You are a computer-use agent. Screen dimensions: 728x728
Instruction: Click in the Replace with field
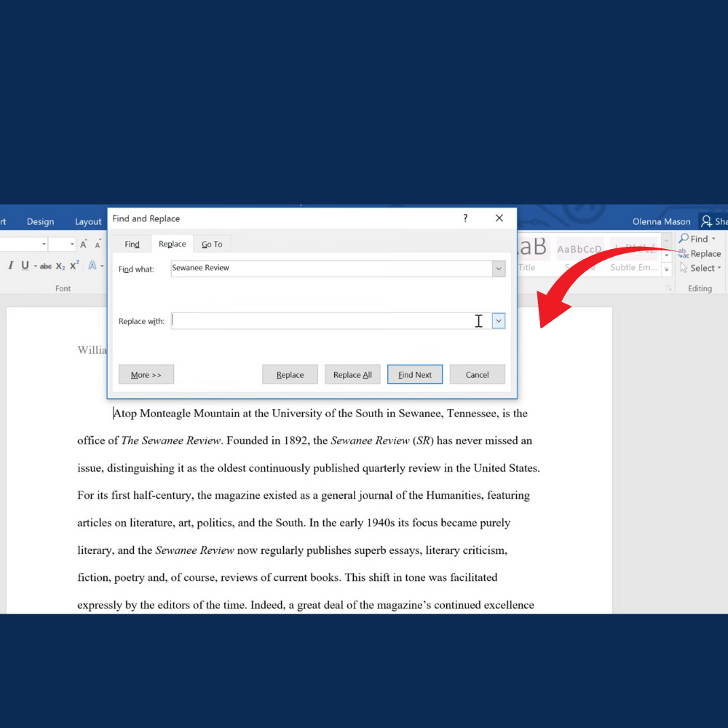331,321
